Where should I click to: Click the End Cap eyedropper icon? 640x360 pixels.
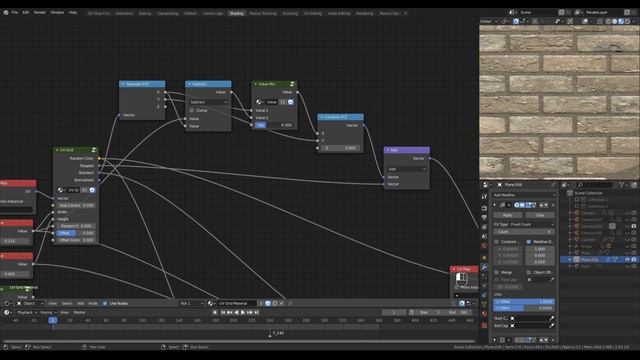click(x=551, y=326)
